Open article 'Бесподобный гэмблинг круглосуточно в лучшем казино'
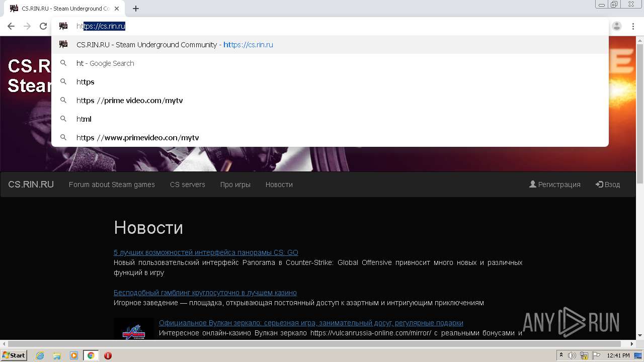This screenshot has height=362, width=644. tap(205, 293)
